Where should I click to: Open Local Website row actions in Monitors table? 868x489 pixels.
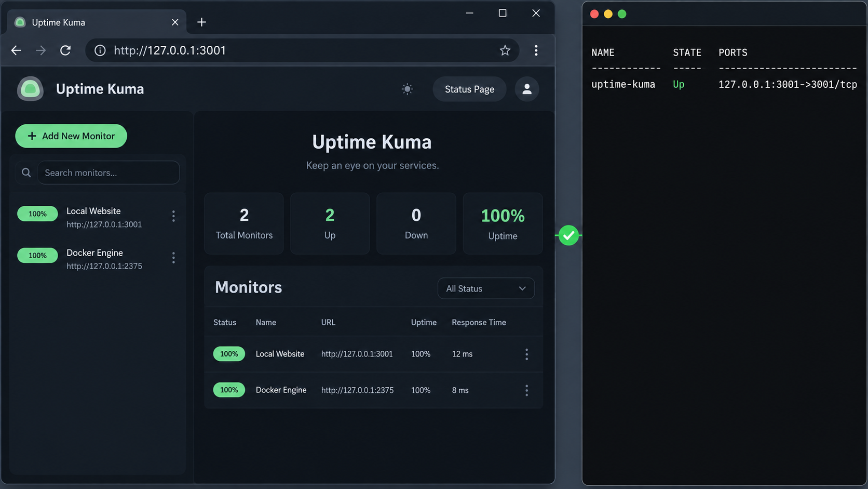[x=526, y=354]
